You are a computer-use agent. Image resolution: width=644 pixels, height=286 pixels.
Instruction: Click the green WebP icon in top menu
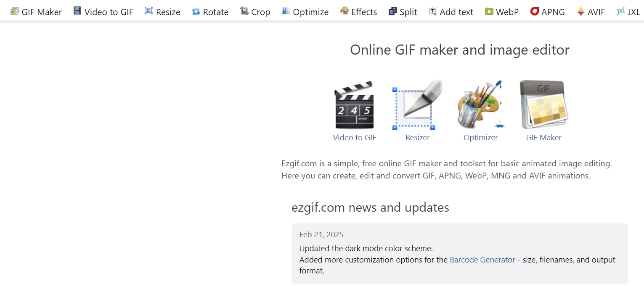tap(489, 12)
